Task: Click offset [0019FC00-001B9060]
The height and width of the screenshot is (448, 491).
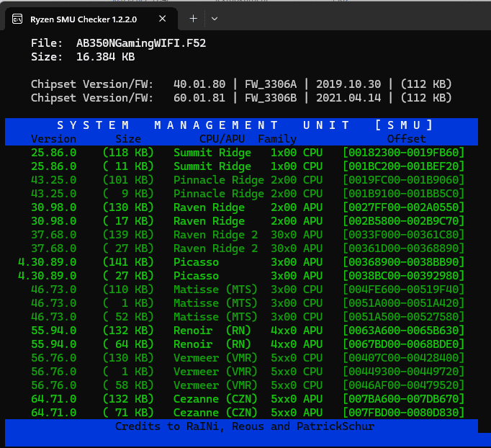Action: click(x=403, y=180)
